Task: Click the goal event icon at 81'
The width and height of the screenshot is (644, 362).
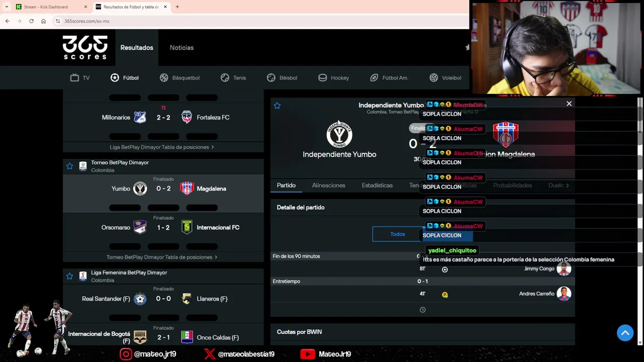Action: click(x=445, y=269)
